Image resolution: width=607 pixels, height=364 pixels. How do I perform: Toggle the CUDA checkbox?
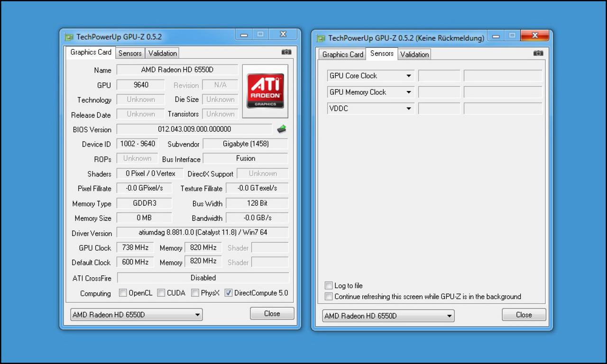[x=161, y=293]
